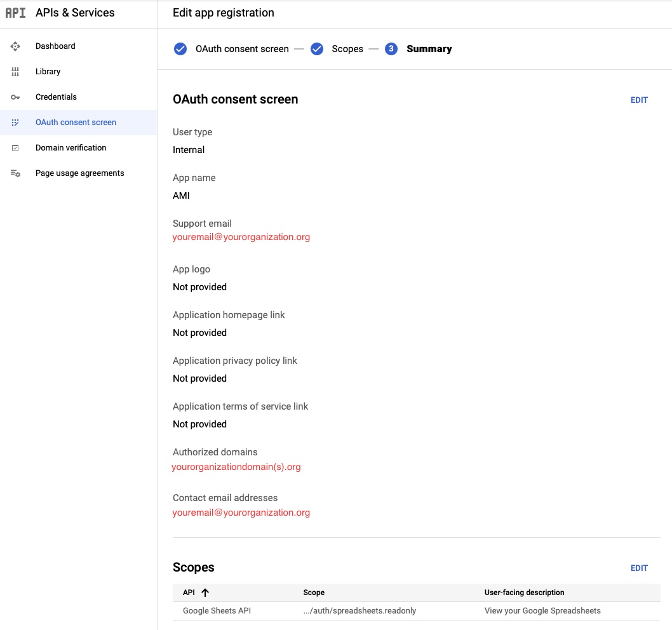Open Credentials page from sidebar
The width and height of the screenshot is (672, 630).
coord(56,97)
